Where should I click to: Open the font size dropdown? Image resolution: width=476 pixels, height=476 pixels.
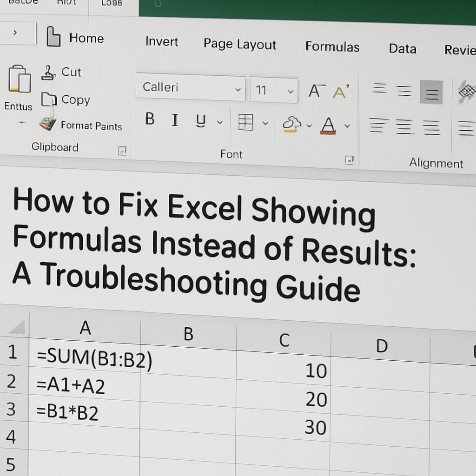pyautogui.click(x=291, y=91)
